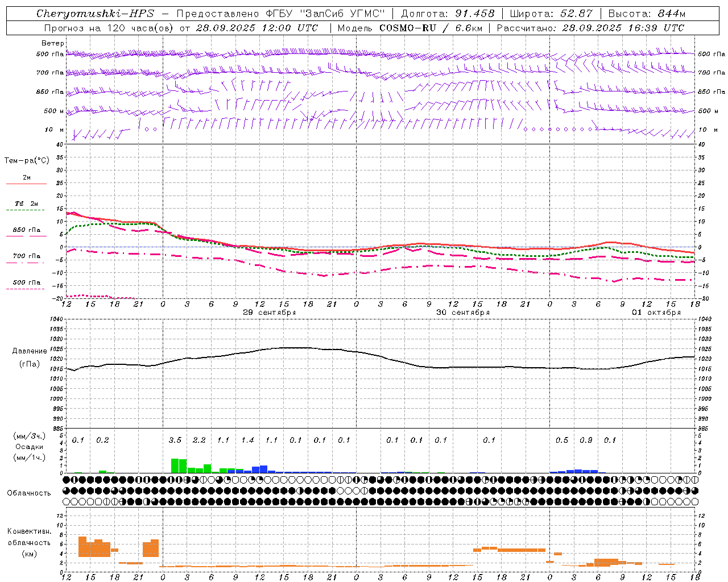This screenshot has width=728, height=582.
Task: Click the "Прогноз на 120 часа(ов)" text
Action: click(x=109, y=28)
